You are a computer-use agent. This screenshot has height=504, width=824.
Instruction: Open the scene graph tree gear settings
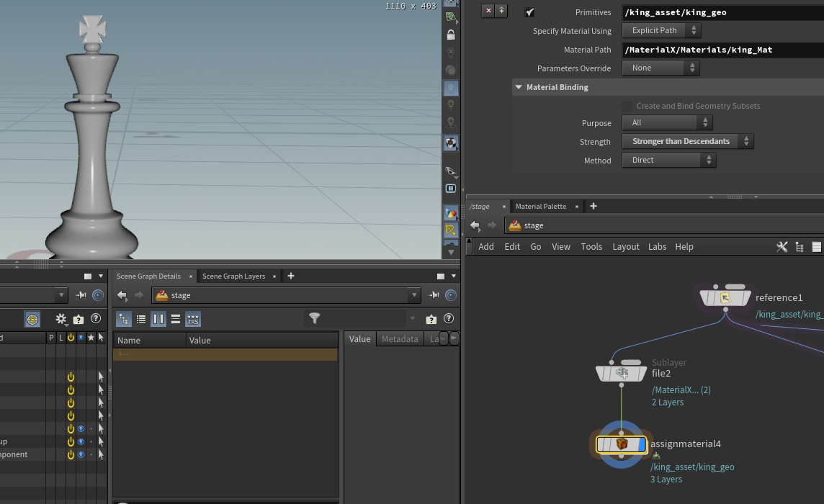[x=61, y=319]
